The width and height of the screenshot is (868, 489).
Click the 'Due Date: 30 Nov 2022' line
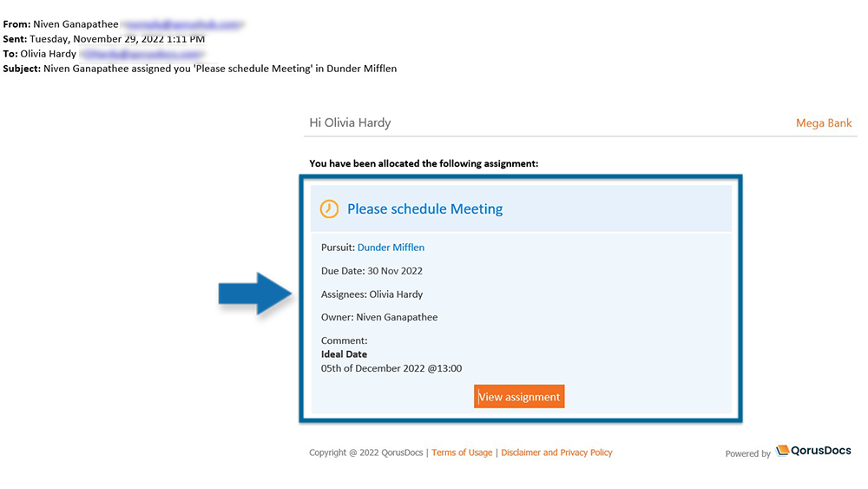click(x=372, y=271)
